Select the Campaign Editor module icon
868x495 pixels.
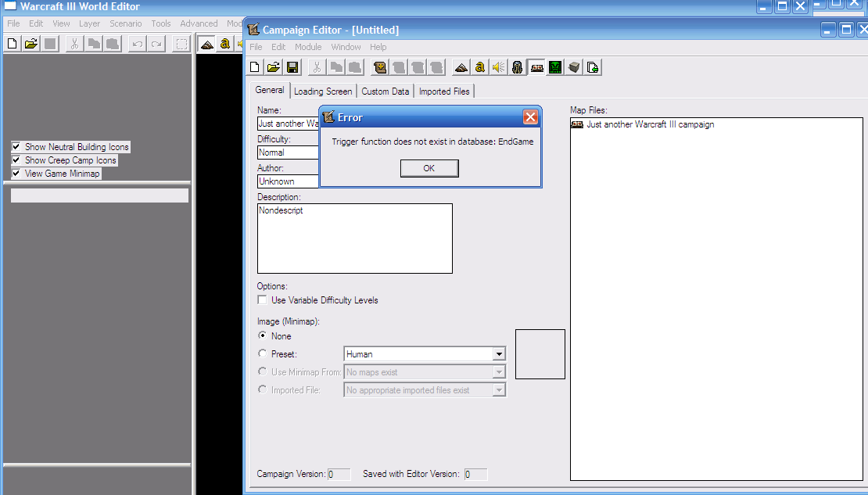536,67
